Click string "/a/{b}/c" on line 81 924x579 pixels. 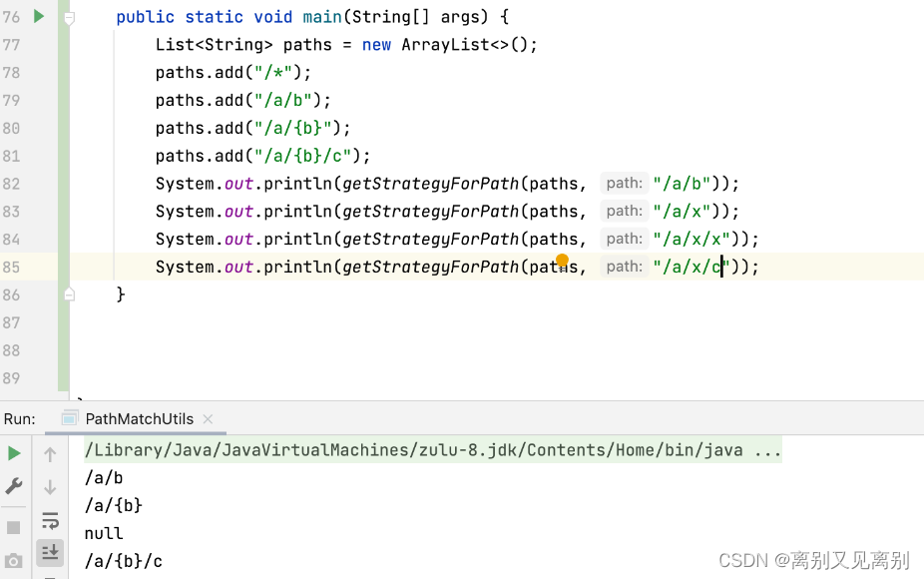303,156
